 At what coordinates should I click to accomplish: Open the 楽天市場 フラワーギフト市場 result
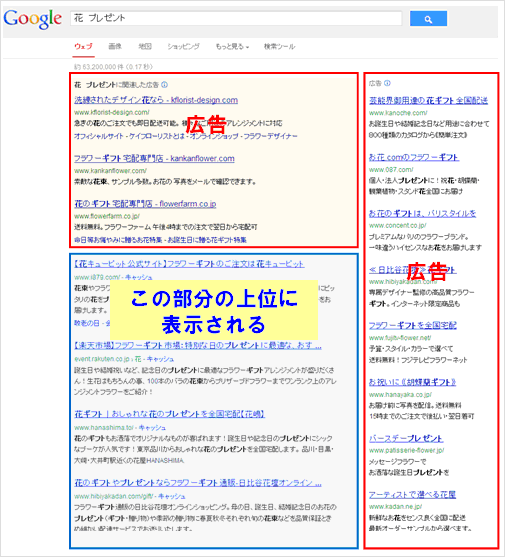197,345
